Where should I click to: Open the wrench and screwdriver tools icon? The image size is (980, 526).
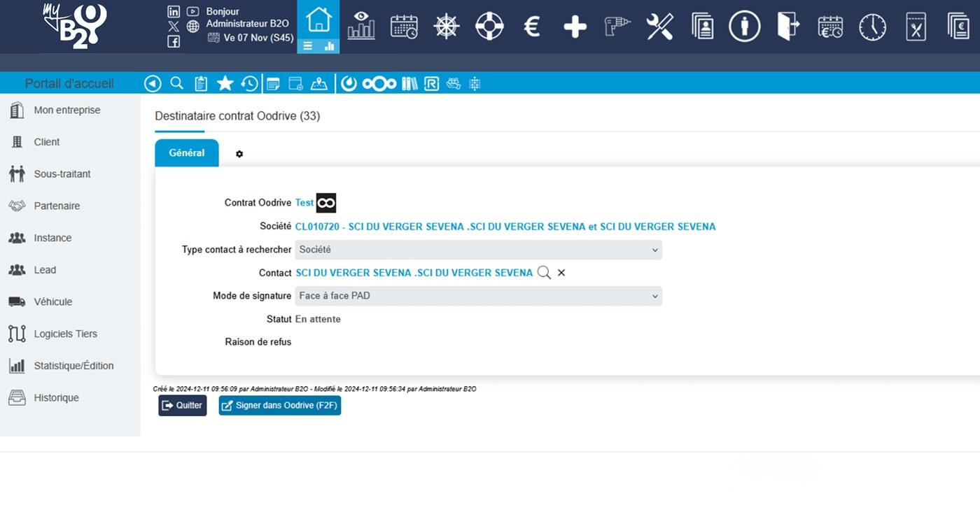pos(659,27)
